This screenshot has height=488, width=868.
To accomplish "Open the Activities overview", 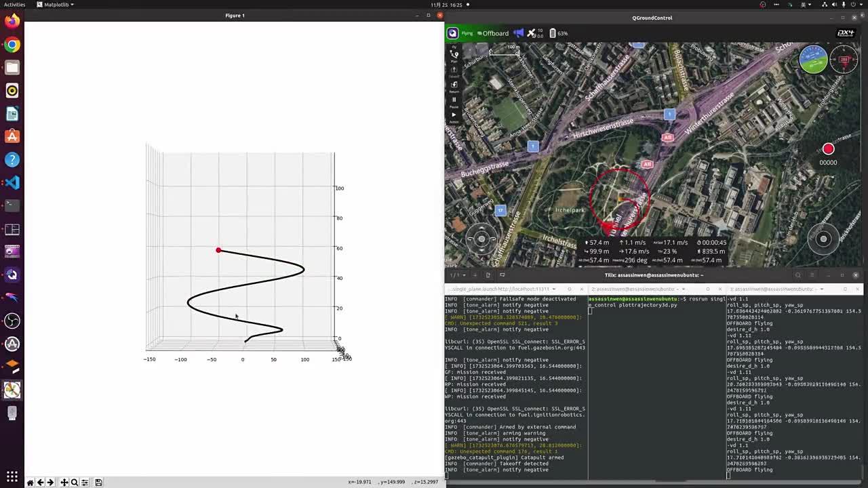I will (14, 5).
